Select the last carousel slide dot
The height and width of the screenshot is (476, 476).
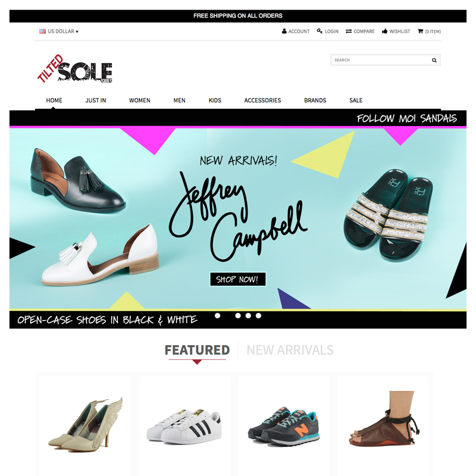click(x=258, y=316)
